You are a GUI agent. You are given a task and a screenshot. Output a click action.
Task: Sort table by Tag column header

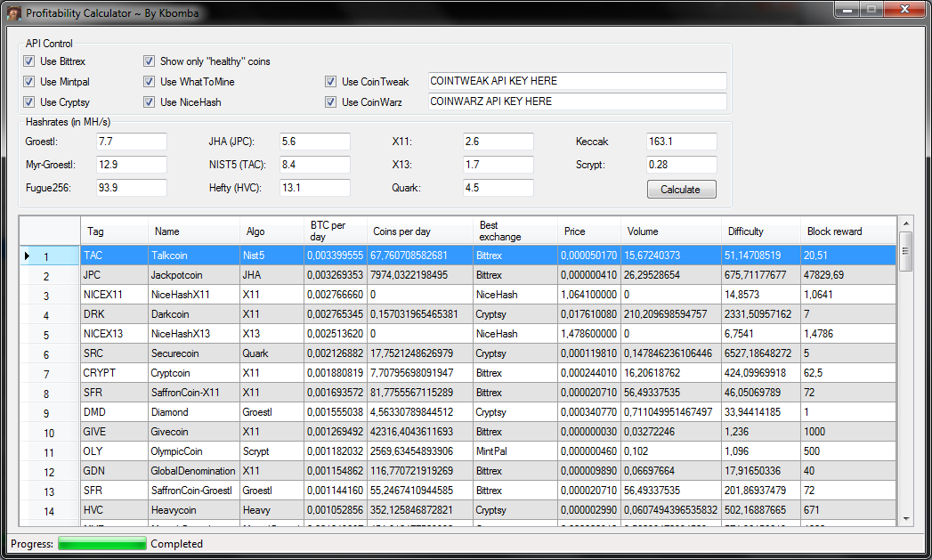(114, 231)
